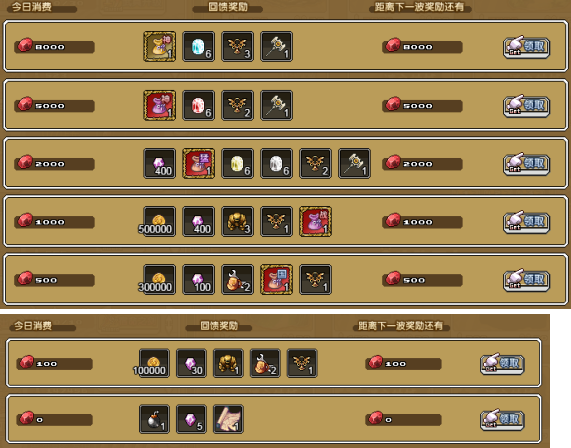The image size is (571, 448).
Task: Claim the 100 tier reward
Action: (503, 363)
